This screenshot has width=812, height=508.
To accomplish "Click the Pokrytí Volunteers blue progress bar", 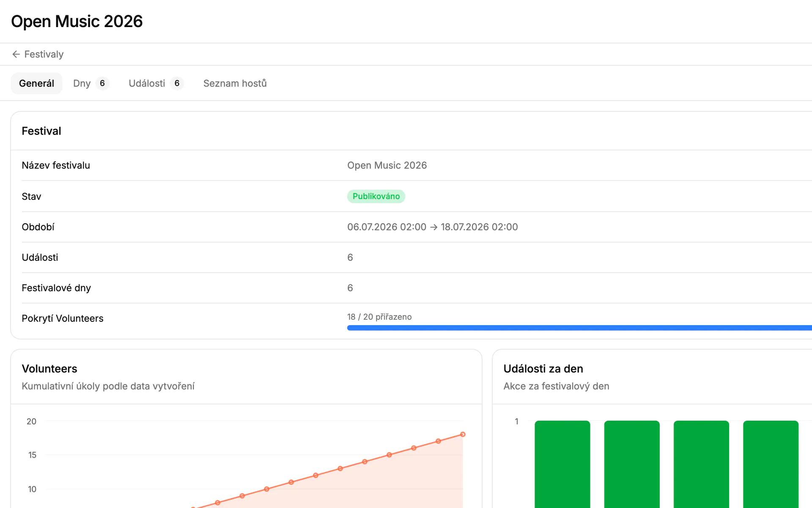I will click(x=579, y=328).
